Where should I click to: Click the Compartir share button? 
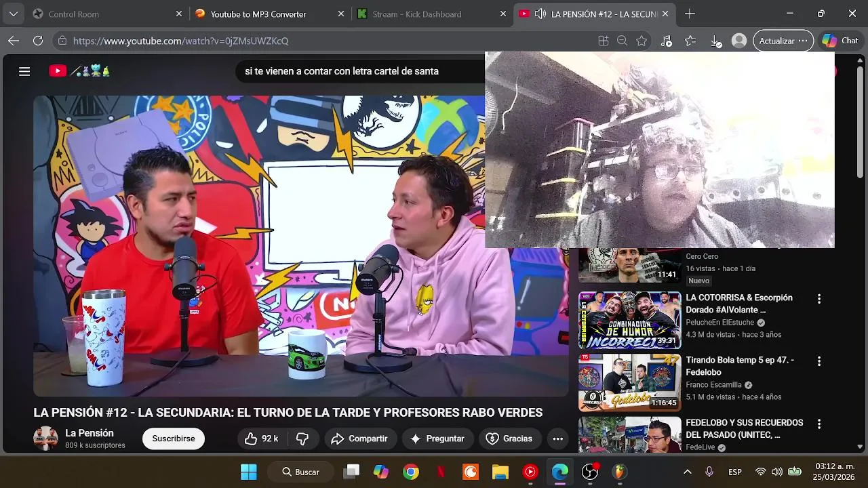point(359,439)
